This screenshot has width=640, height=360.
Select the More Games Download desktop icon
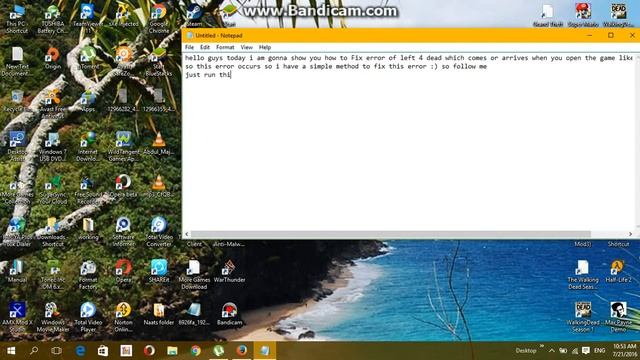pos(194,274)
